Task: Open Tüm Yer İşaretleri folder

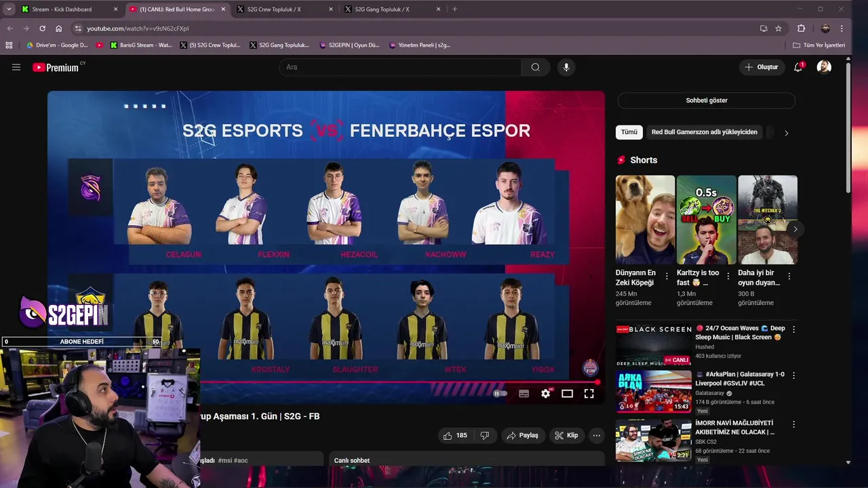Action: [x=819, y=45]
